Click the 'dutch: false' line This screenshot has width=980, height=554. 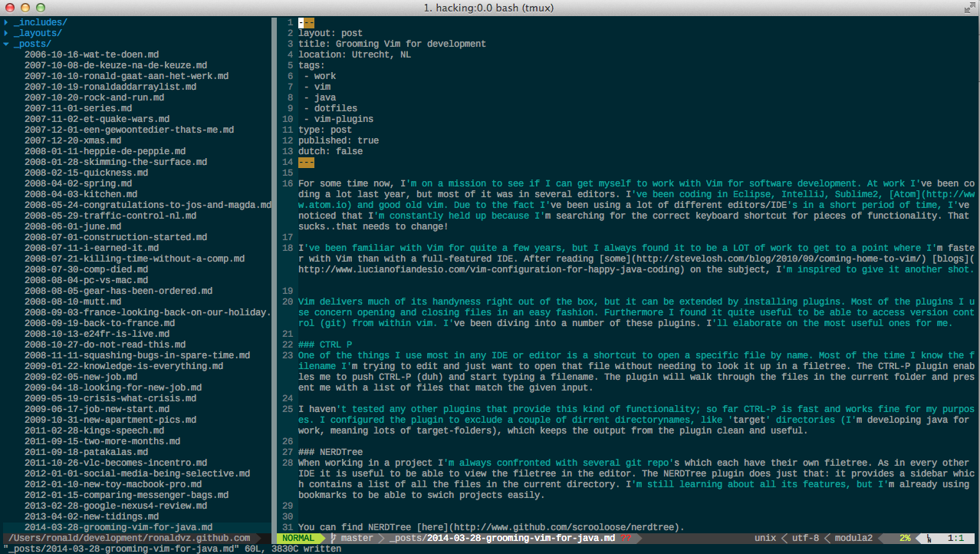point(331,151)
